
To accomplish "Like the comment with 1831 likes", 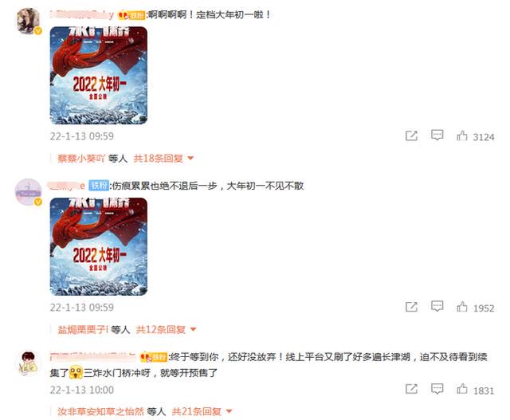I will (x=462, y=389).
